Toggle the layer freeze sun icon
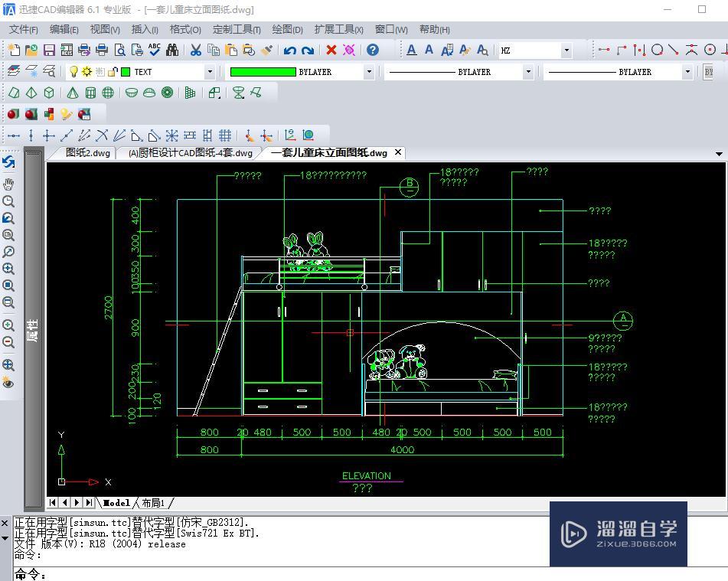The height and width of the screenshot is (581, 728). [x=87, y=70]
